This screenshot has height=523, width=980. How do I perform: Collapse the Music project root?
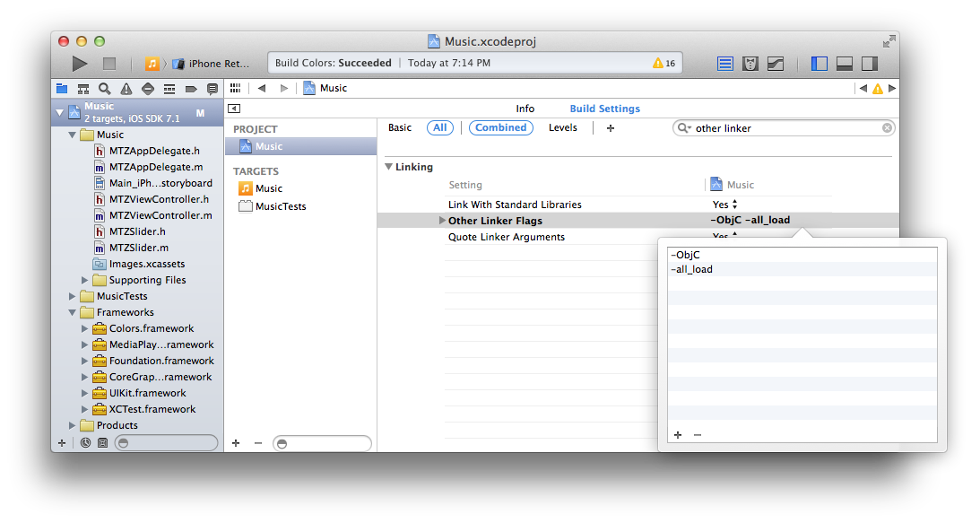pyautogui.click(x=59, y=113)
